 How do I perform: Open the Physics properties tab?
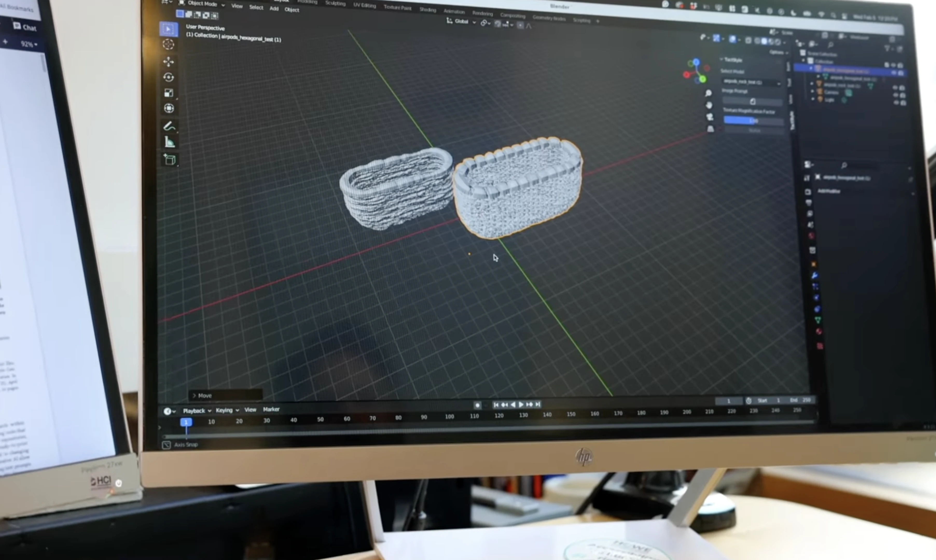point(816,298)
